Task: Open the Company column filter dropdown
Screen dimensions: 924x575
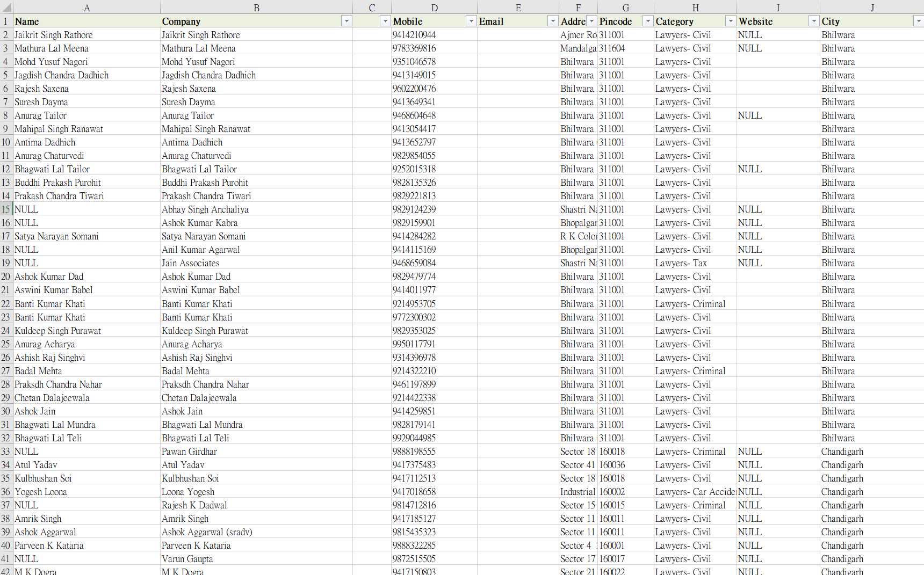Action: pyautogui.click(x=346, y=21)
